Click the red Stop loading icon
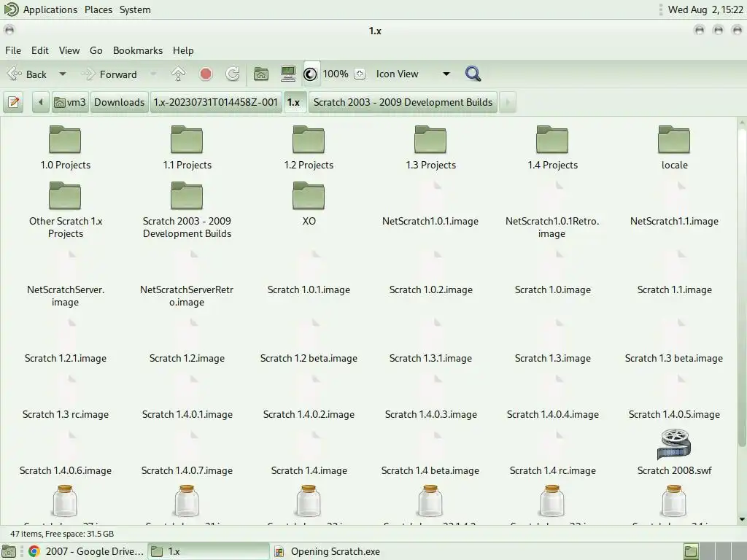This screenshot has height=560, width=747. point(206,74)
